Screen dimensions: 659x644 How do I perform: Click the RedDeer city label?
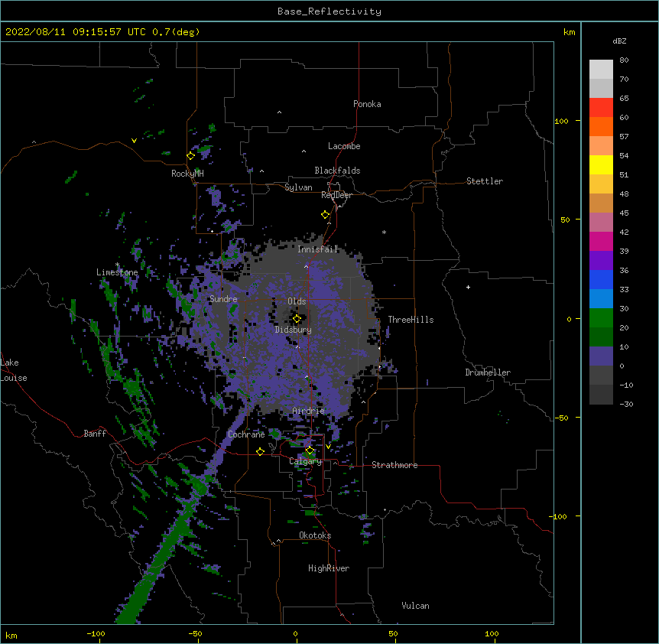[336, 195]
